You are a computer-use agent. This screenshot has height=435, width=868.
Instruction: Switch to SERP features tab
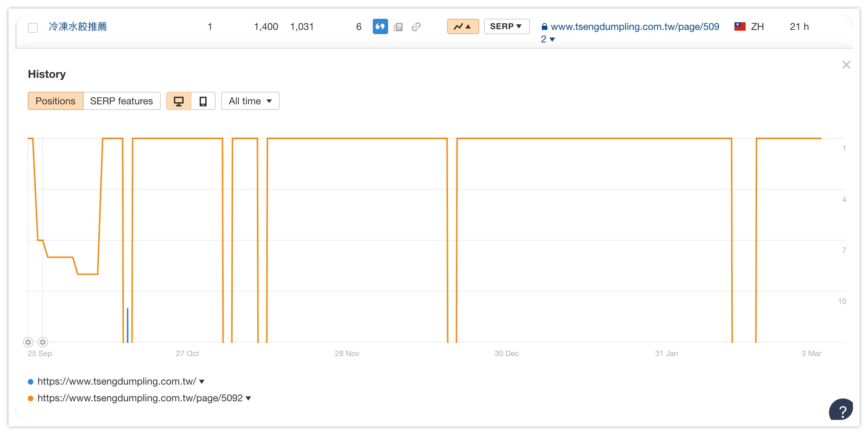pos(121,101)
